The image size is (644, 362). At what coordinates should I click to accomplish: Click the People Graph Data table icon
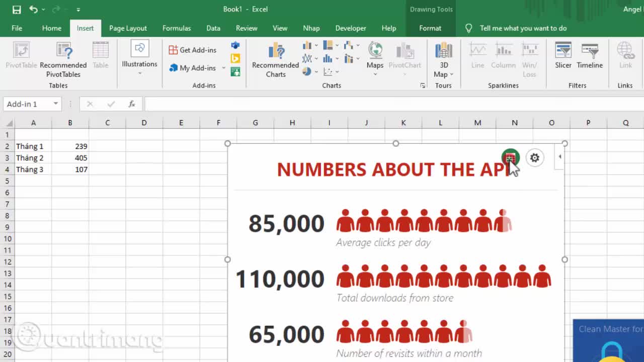pyautogui.click(x=510, y=158)
